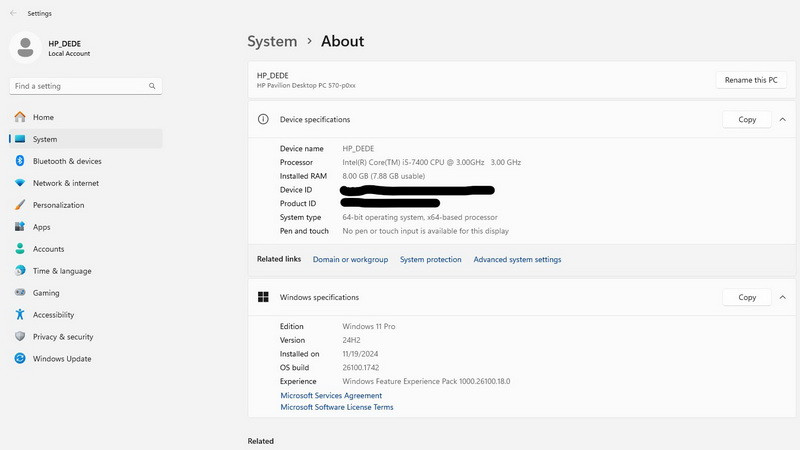Open Microsoft Services Agreement link

331,395
